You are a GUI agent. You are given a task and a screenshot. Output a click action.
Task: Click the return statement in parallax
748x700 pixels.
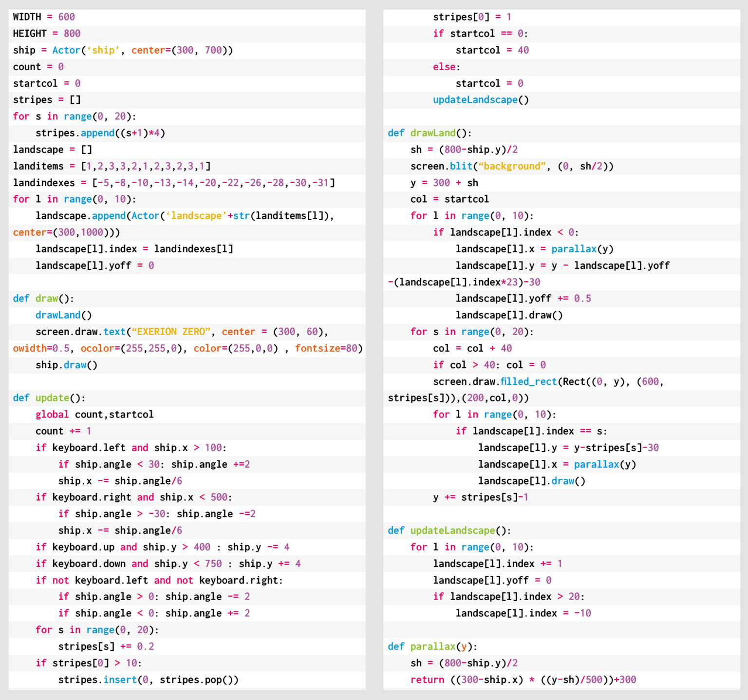pos(523,680)
